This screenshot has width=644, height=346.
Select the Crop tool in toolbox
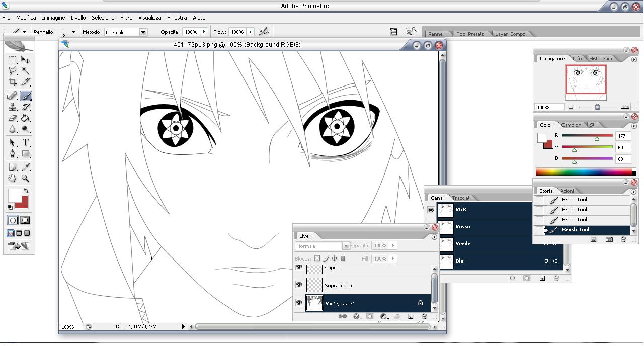pyautogui.click(x=13, y=82)
